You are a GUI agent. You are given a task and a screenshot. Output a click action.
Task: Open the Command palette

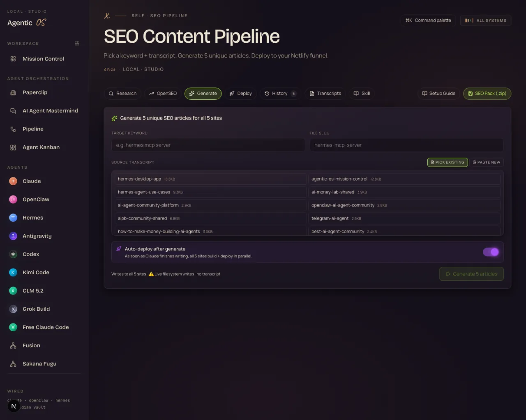pos(428,21)
